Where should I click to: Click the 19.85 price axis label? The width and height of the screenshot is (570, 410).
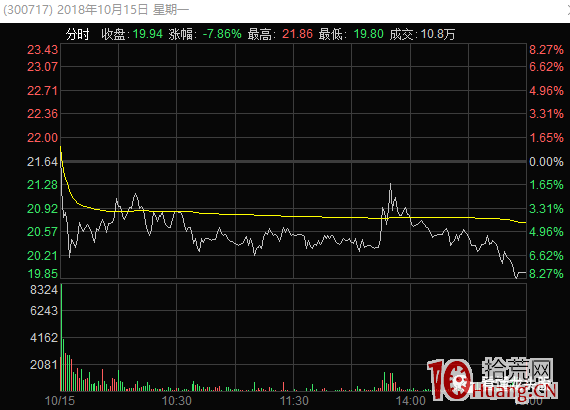coord(43,273)
